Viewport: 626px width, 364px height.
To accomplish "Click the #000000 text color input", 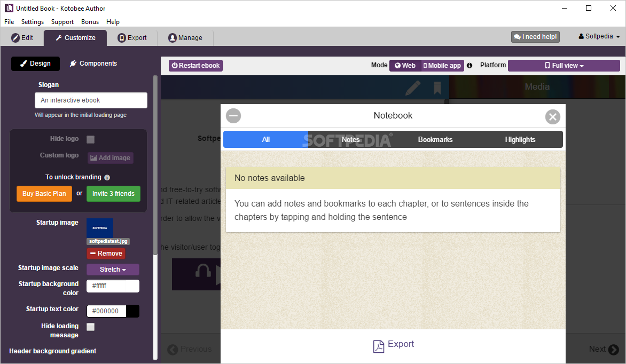I will (107, 311).
